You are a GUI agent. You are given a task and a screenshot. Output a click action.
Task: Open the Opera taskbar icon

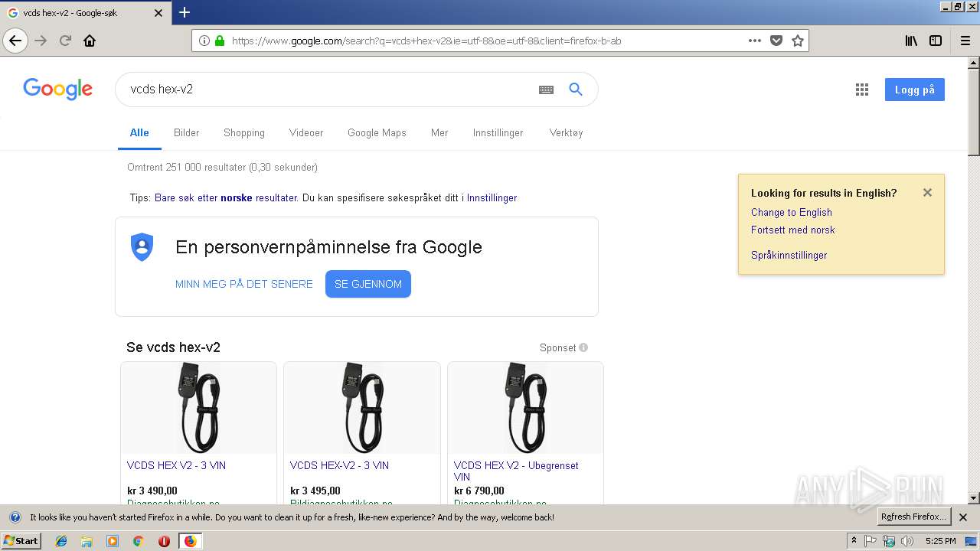pyautogui.click(x=164, y=541)
